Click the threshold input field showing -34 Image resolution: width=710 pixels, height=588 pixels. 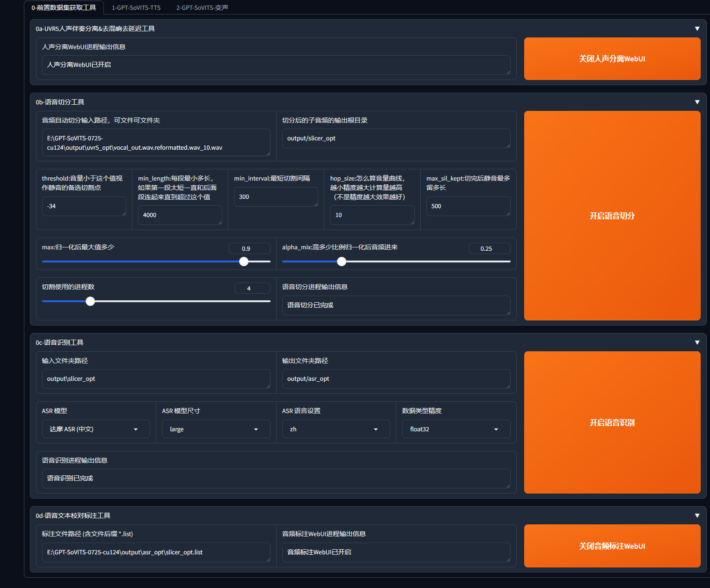point(84,206)
